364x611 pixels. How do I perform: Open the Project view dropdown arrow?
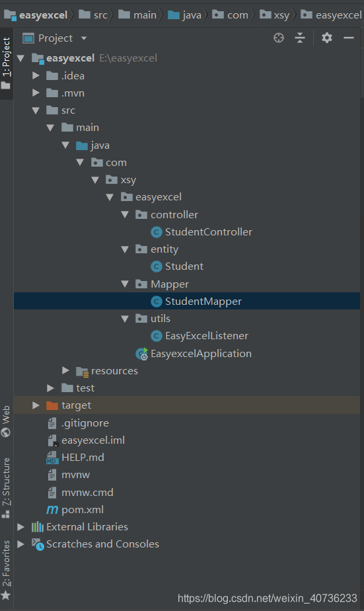click(84, 38)
